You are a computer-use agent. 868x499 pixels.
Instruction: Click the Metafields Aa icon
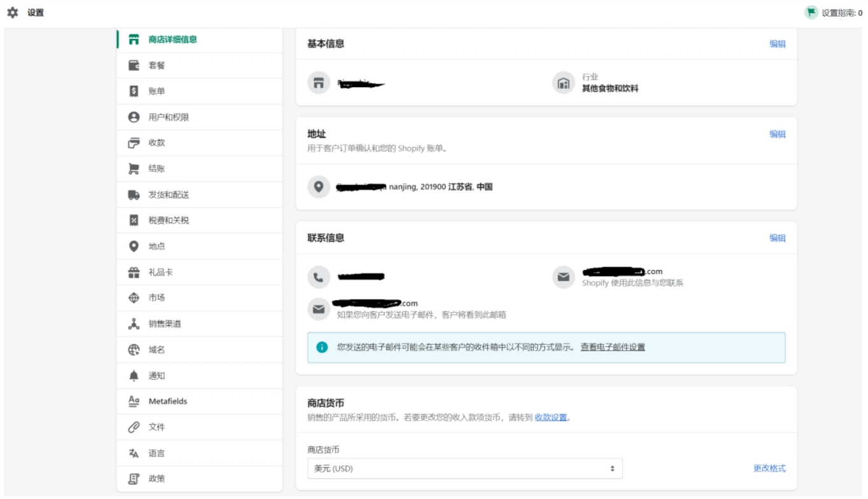[x=134, y=401]
